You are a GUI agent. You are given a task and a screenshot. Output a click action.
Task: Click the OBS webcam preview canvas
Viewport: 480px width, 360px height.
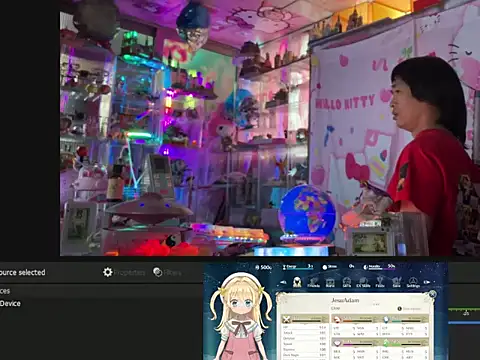click(x=270, y=128)
